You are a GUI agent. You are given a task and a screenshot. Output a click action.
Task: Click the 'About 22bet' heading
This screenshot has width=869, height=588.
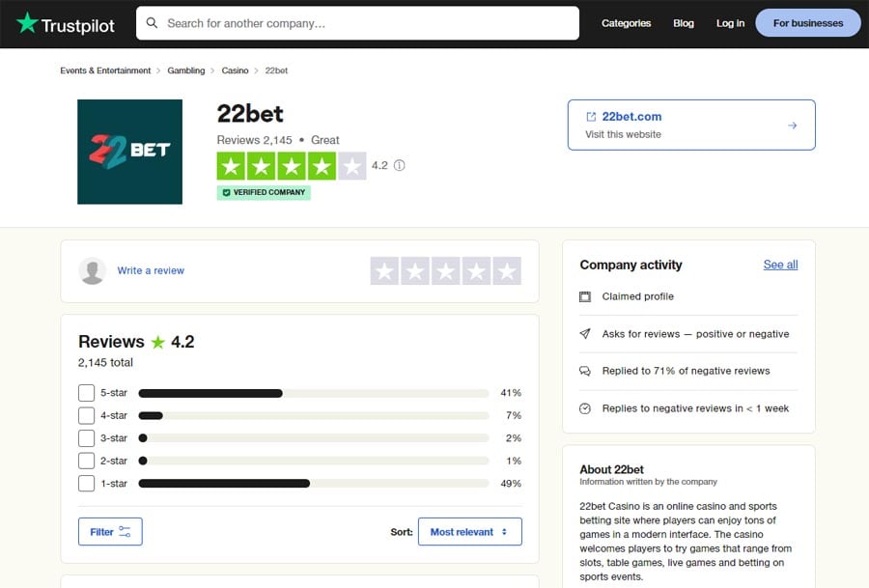click(612, 469)
